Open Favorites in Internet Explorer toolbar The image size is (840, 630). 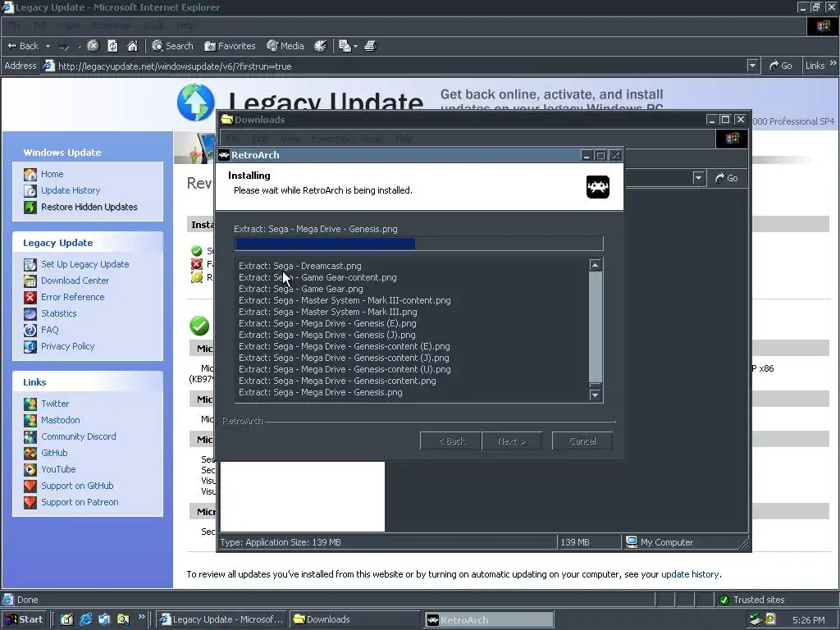click(x=230, y=46)
